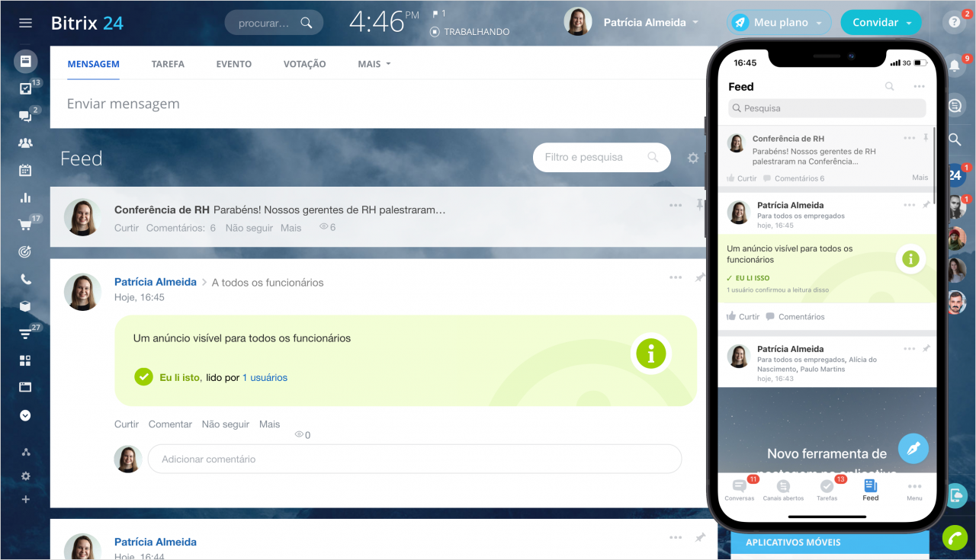The image size is (976, 560).
Task: Click Curtir under the announcement post
Action: 127,424
